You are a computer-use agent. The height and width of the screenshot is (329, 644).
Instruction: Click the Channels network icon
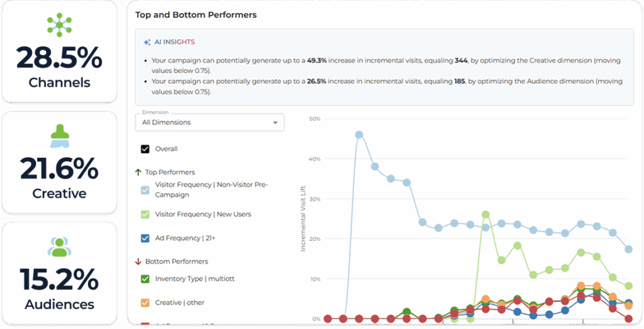pyautogui.click(x=59, y=25)
